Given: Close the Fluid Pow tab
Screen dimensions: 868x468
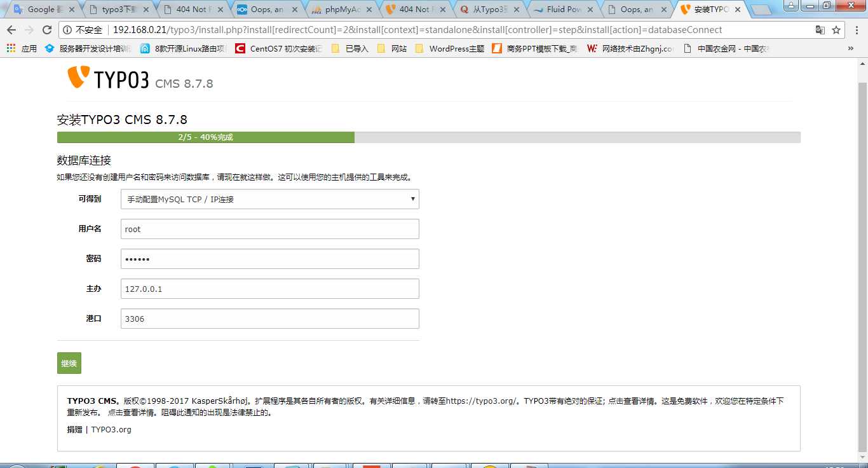Looking at the screenshot, I should point(591,10).
